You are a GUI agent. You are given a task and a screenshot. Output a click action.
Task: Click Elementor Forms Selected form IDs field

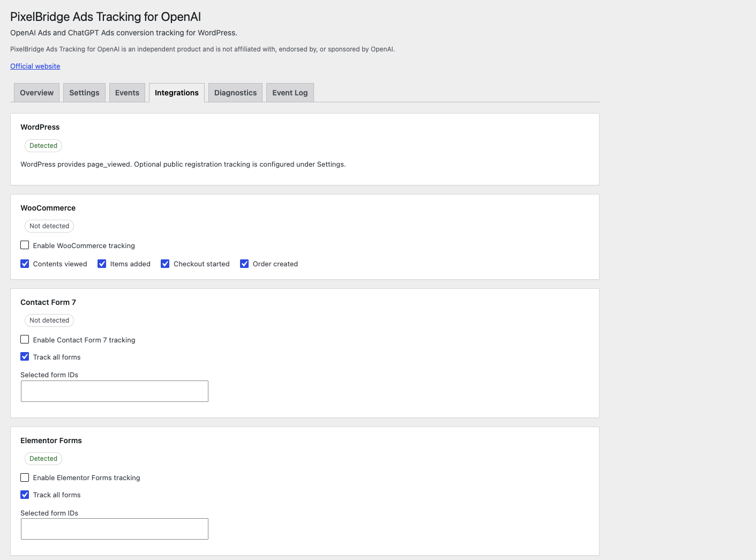[x=115, y=529]
